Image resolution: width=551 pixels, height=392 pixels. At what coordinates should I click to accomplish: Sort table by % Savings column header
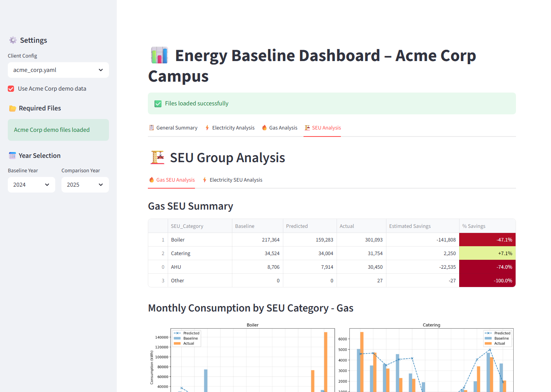[x=488, y=226]
